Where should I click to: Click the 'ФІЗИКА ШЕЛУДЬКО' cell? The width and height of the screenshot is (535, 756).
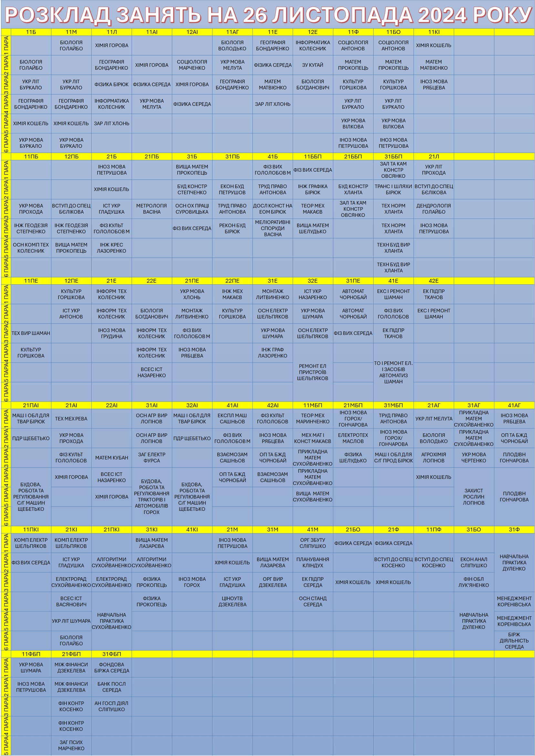(353, 458)
